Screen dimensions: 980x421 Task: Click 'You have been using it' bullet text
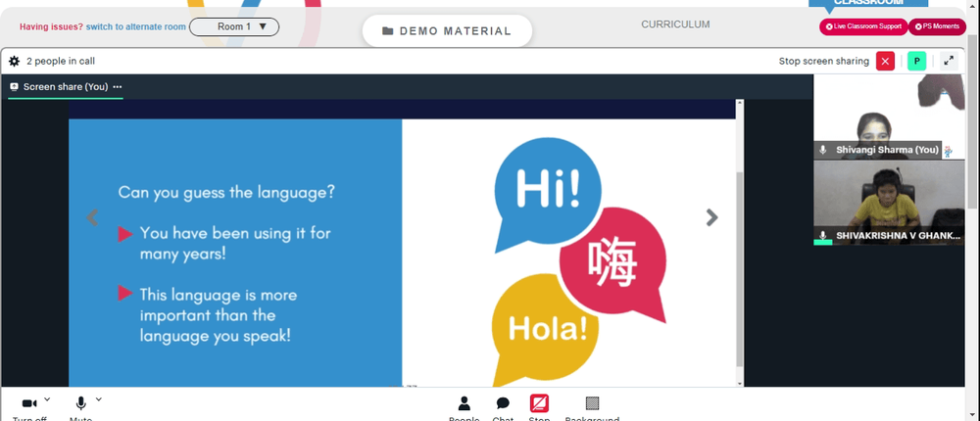coord(235,244)
